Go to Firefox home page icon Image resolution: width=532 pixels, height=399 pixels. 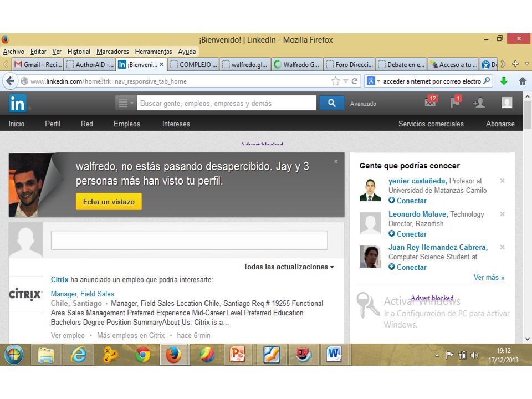pyautogui.click(x=523, y=81)
